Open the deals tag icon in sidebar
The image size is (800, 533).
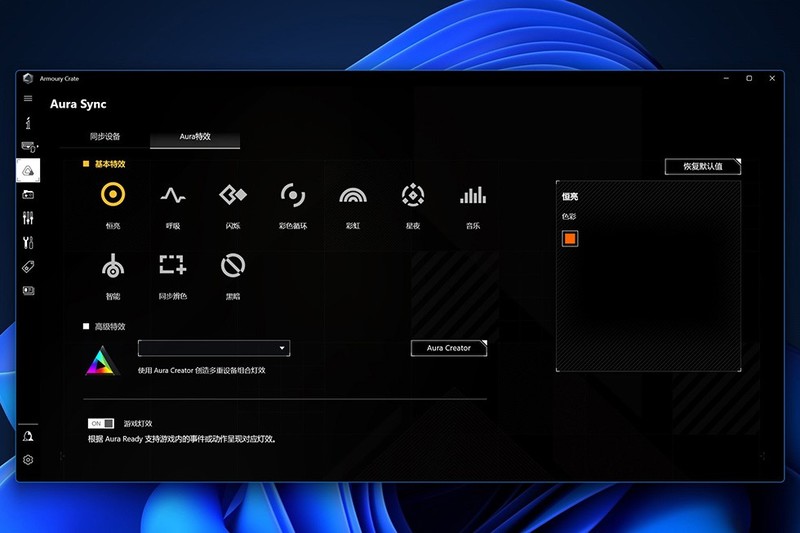28,266
